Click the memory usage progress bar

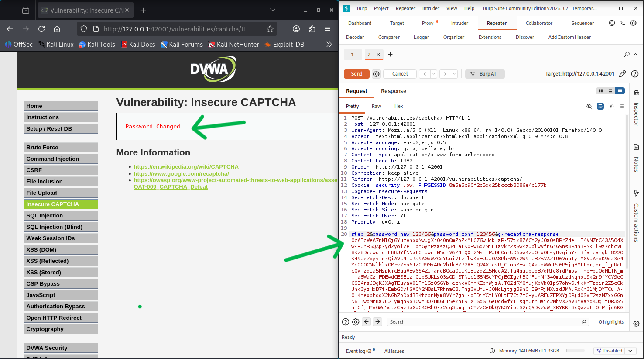pos(575,350)
